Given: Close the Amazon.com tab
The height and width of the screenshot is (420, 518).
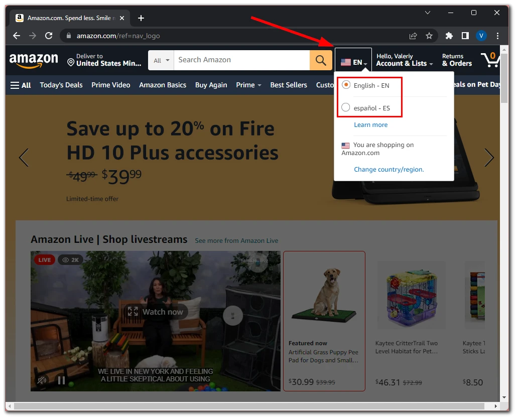Looking at the screenshot, I should [x=122, y=18].
